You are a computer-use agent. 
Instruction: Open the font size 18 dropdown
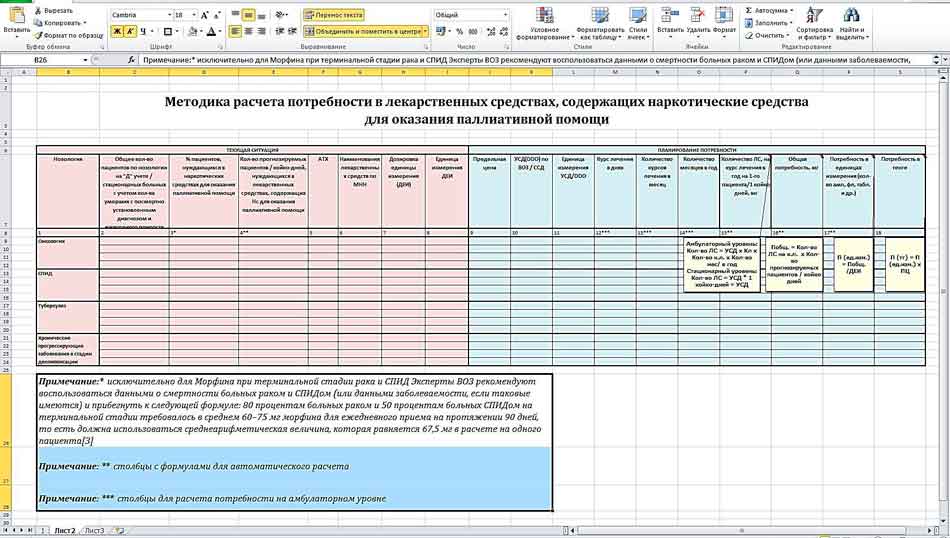[194, 15]
